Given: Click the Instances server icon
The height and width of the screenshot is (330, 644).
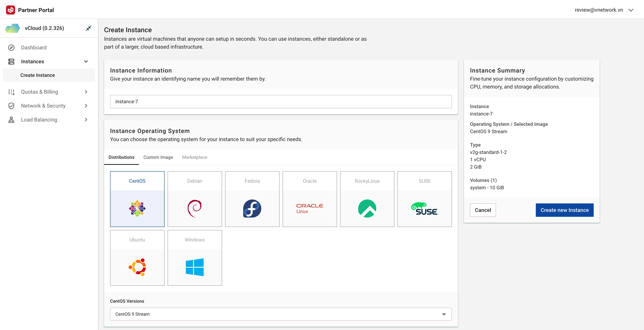Looking at the screenshot, I should 11,61.
